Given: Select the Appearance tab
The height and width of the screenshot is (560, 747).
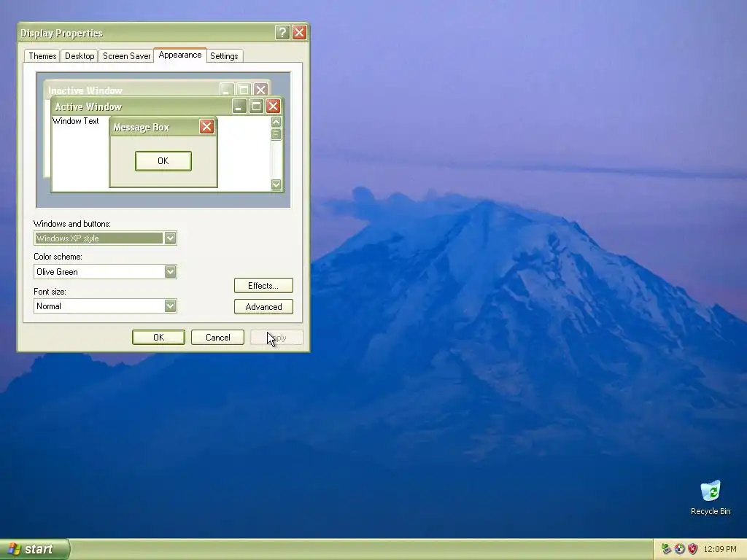Looking at the screenshot, I should click(180, 55).
